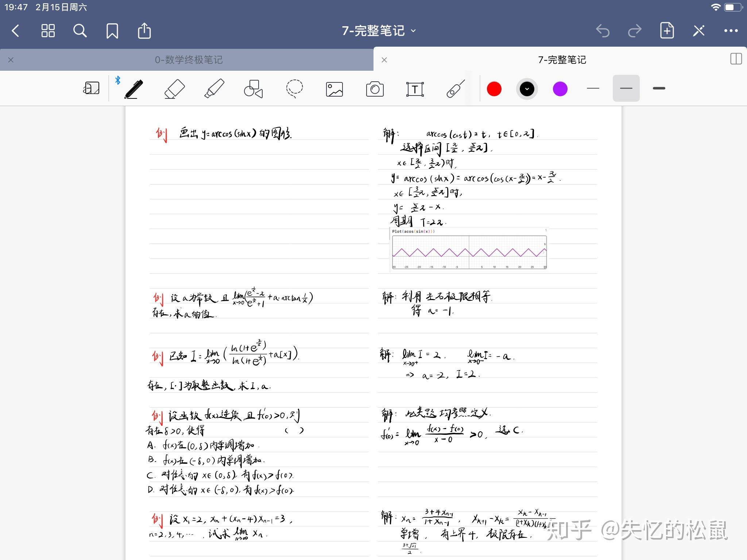
Task: Add a new page
Action: 667,31
